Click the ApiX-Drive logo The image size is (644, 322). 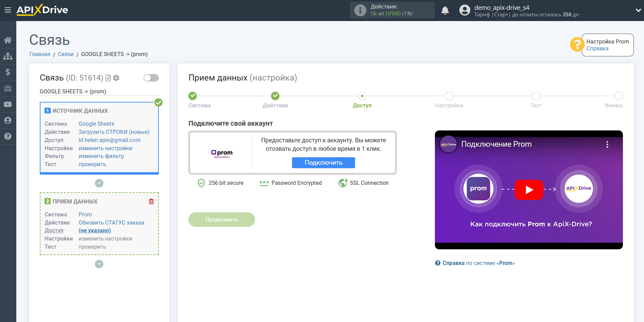point(42,10)
